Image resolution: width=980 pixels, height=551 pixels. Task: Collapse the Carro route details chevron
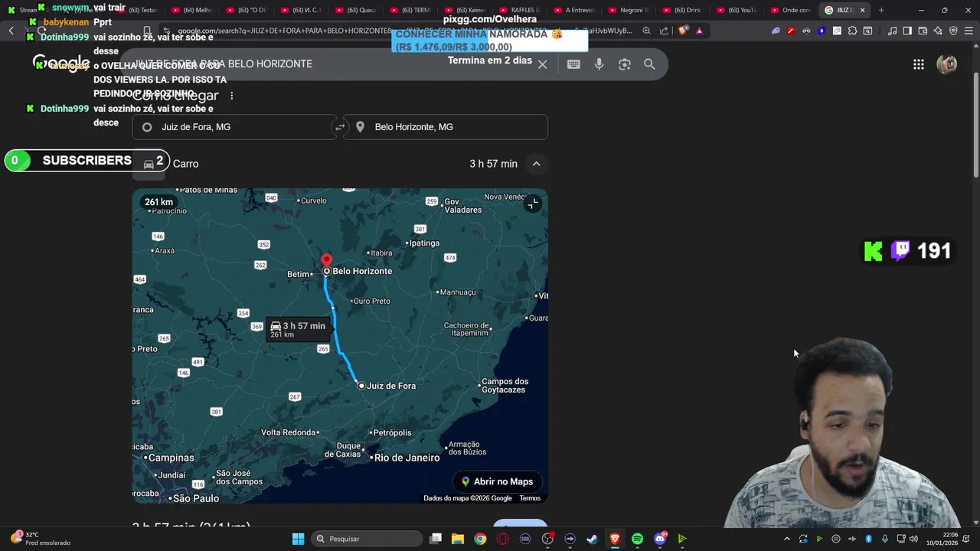pyautogui.click(x=536, y=164)
